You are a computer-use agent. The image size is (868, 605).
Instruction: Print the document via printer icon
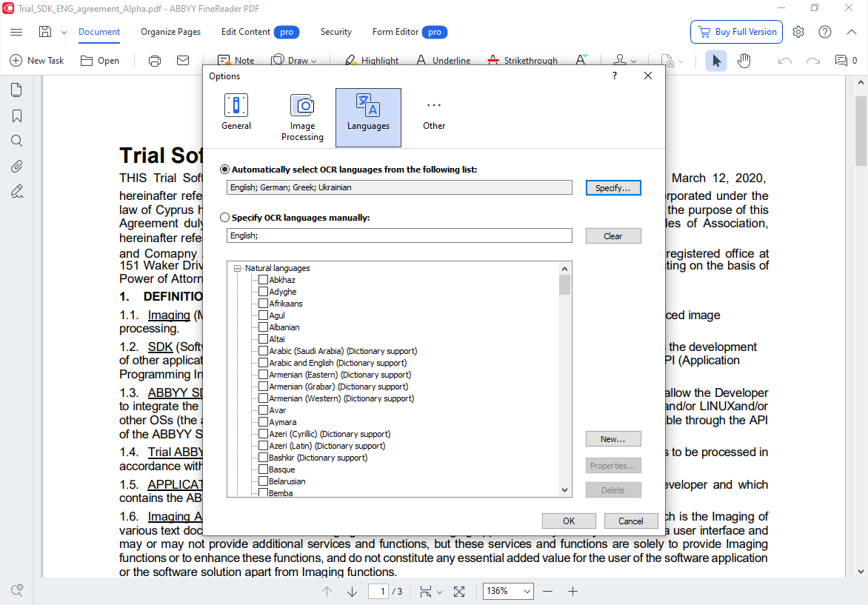coord(155,60)
